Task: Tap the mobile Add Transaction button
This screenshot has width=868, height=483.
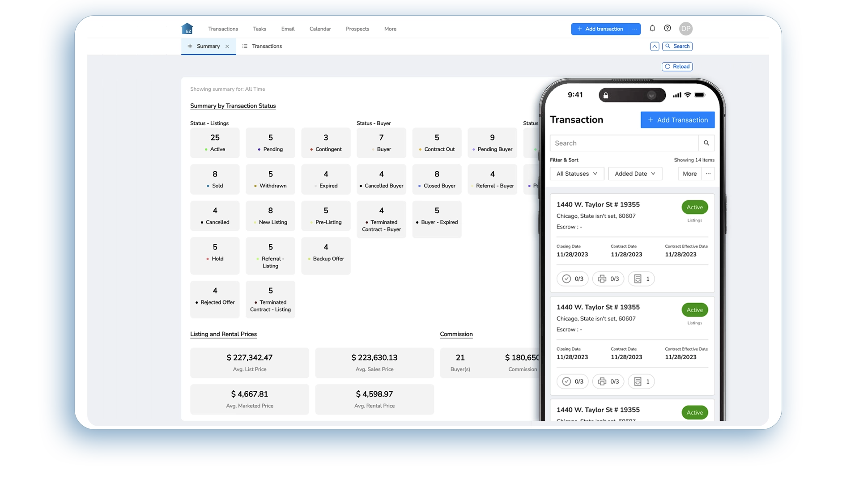Action: tap(677, 120)
